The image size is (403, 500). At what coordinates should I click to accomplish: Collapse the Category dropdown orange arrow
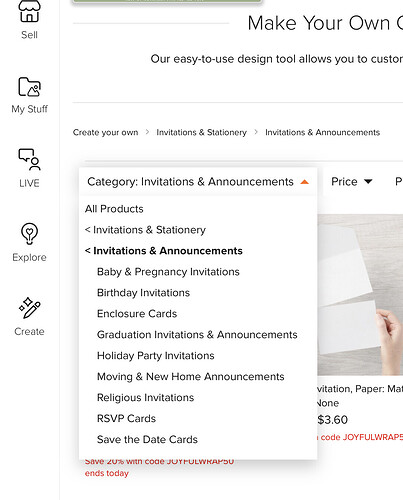304,182
